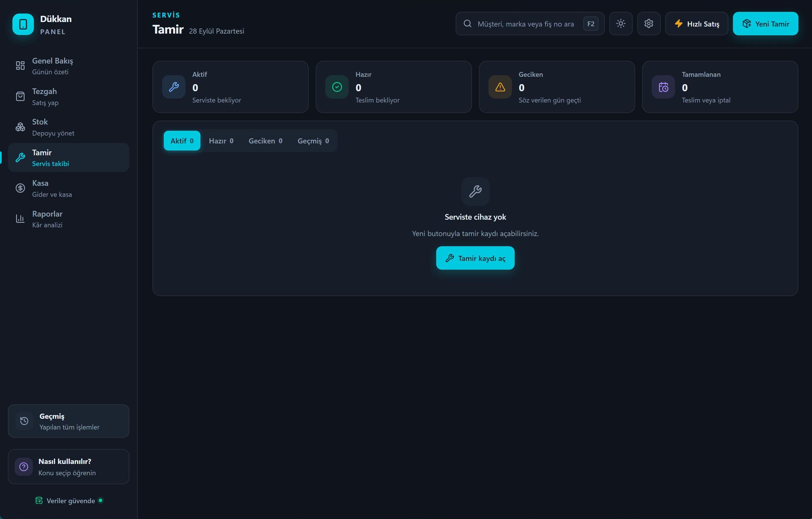
Task: Click the warning triangle icon in Geciken card
Action: coord(500,87)
